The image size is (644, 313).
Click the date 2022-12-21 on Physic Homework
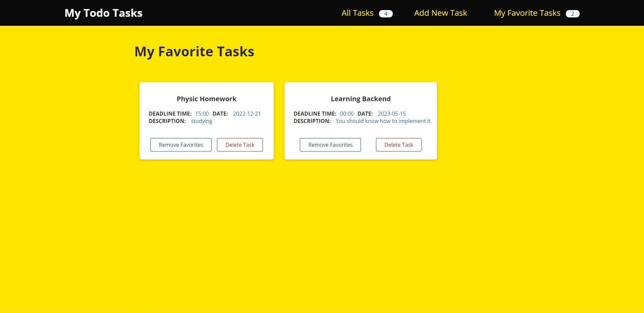pyautogui.click(x=247, y=114)
